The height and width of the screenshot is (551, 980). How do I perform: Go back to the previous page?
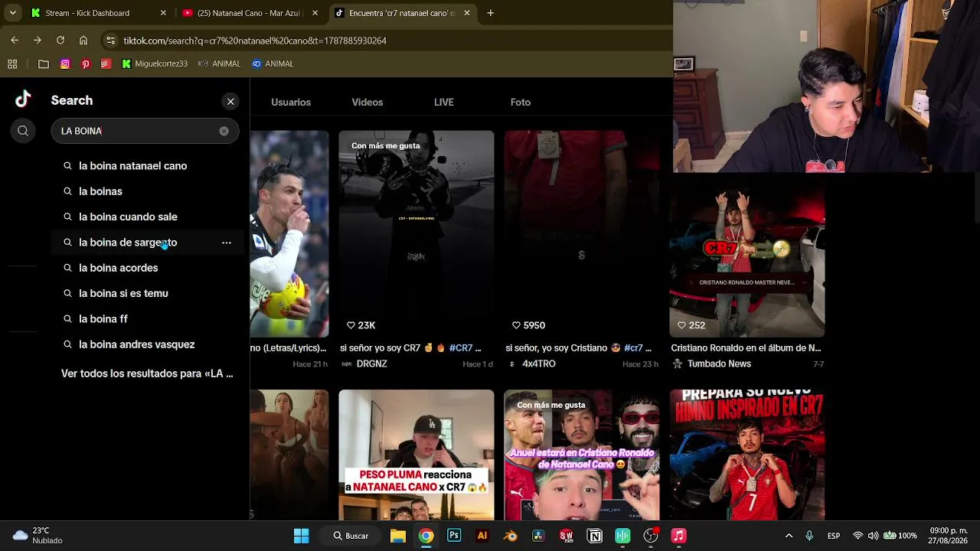[x=15, y=41]
